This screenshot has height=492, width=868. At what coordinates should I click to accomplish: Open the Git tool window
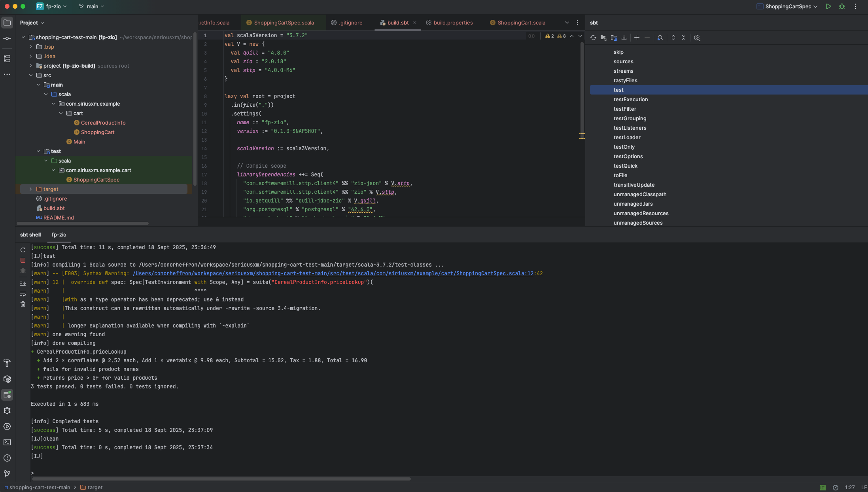coord(7,474)
